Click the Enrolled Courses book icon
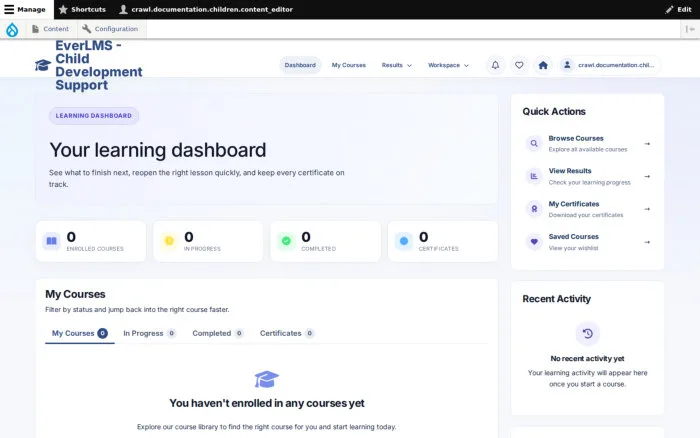Screen dimensions: 700x438 [x=51, y=241]
